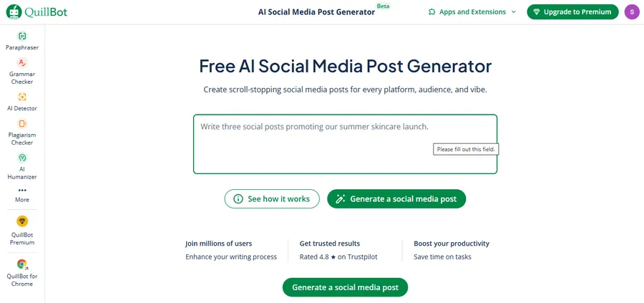
Task: Click the AI Social Media Post Generator title
Action: [316, 12]
